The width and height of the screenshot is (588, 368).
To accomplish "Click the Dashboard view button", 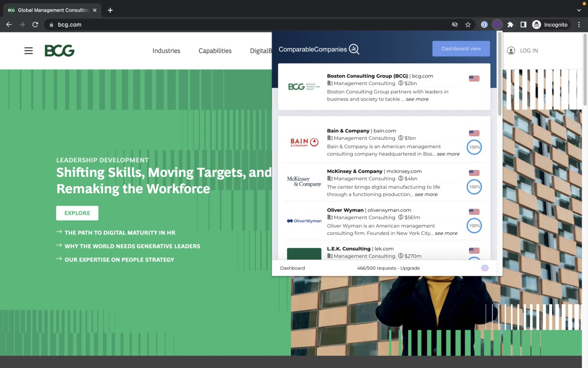I will (461, 49).
